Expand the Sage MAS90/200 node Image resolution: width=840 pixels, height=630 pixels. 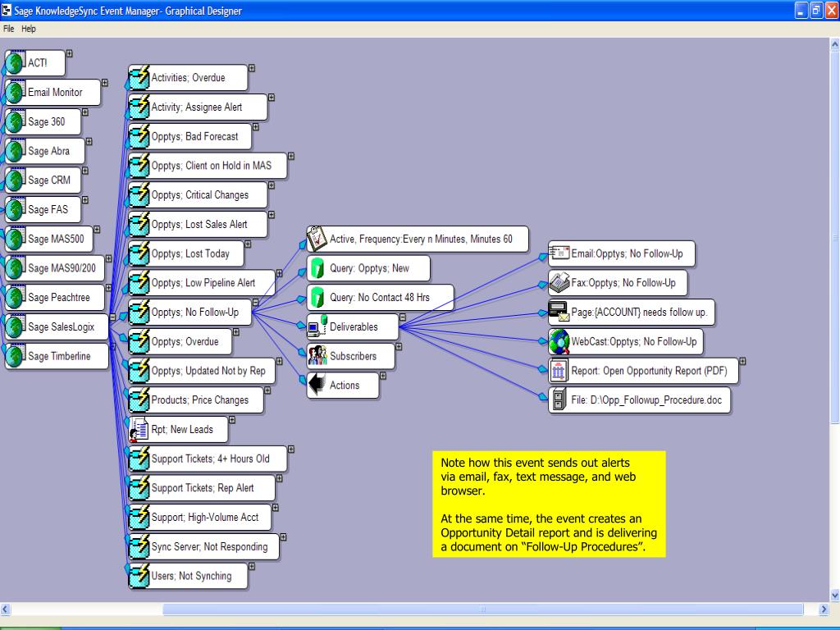(109, 258)
